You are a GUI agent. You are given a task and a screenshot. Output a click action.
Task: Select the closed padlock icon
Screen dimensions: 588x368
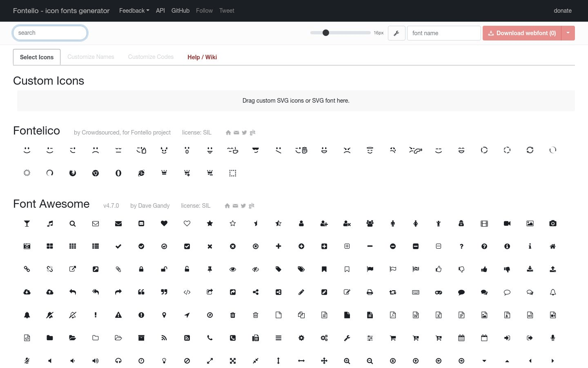click(141, 269)
